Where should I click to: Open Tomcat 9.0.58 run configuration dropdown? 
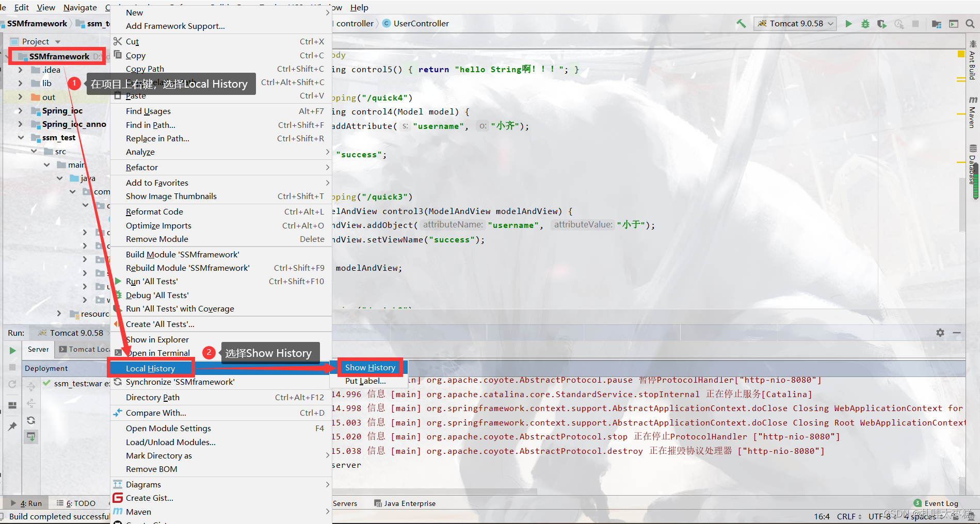(x=795, y=24)
